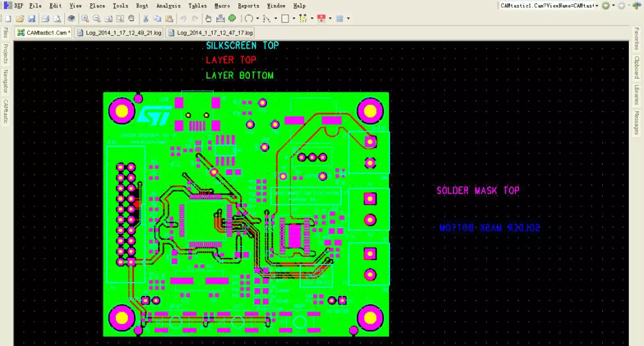Screen dimensions: 644x346
Task: Expand the arc tool dropdown arrow
Action: [257, 18]
